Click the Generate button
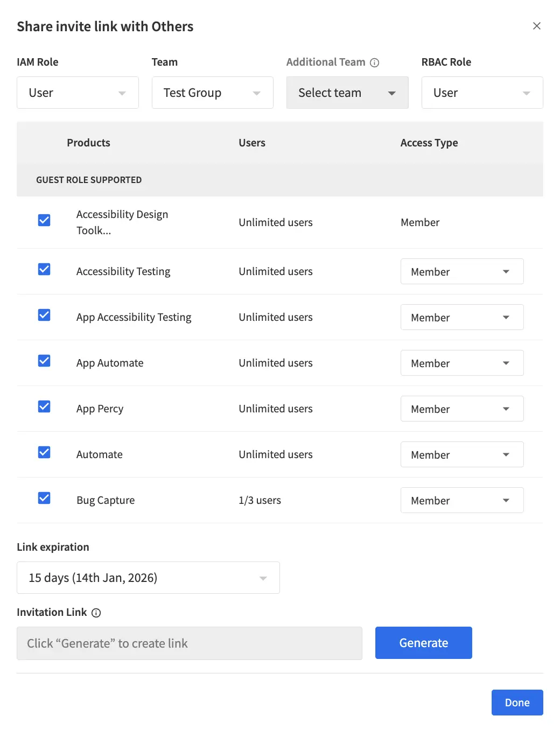 [x=423, y=643]
